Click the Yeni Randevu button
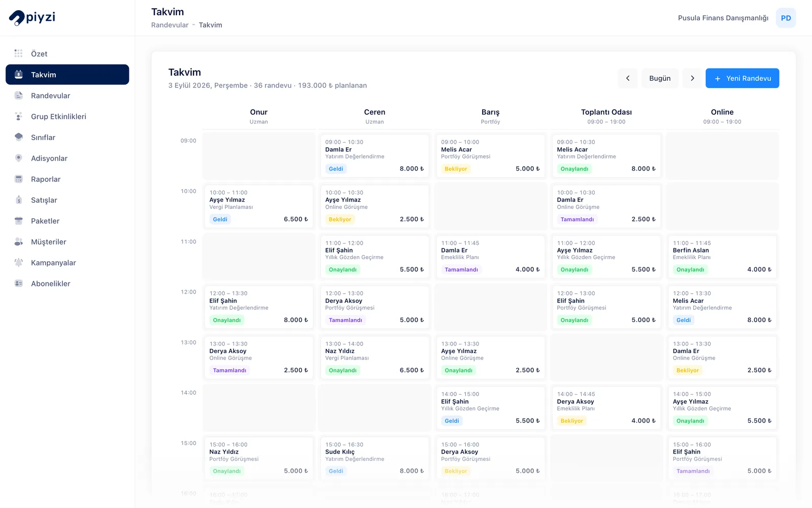Screen dimensions: 812x508 pos(742,78)
